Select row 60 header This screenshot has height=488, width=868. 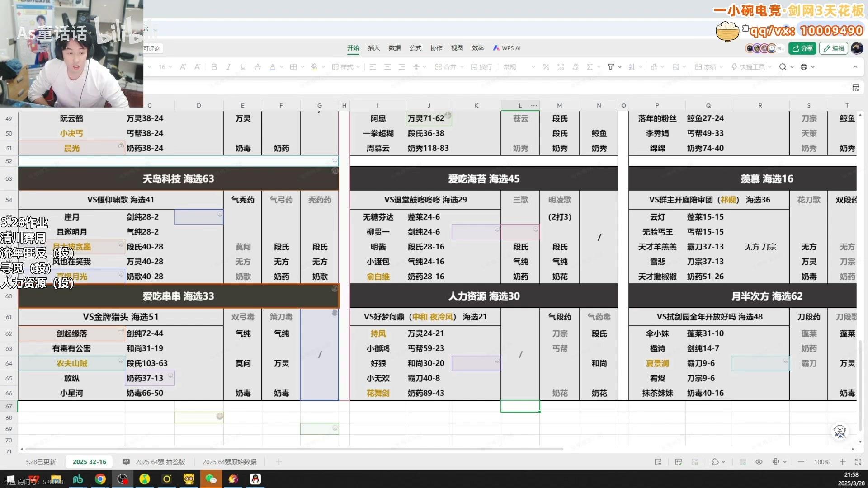(x=9, y=296)
